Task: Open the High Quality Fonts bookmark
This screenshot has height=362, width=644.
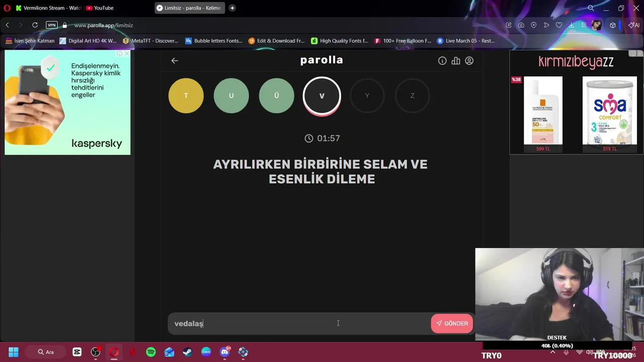Action: coord(340,41)
